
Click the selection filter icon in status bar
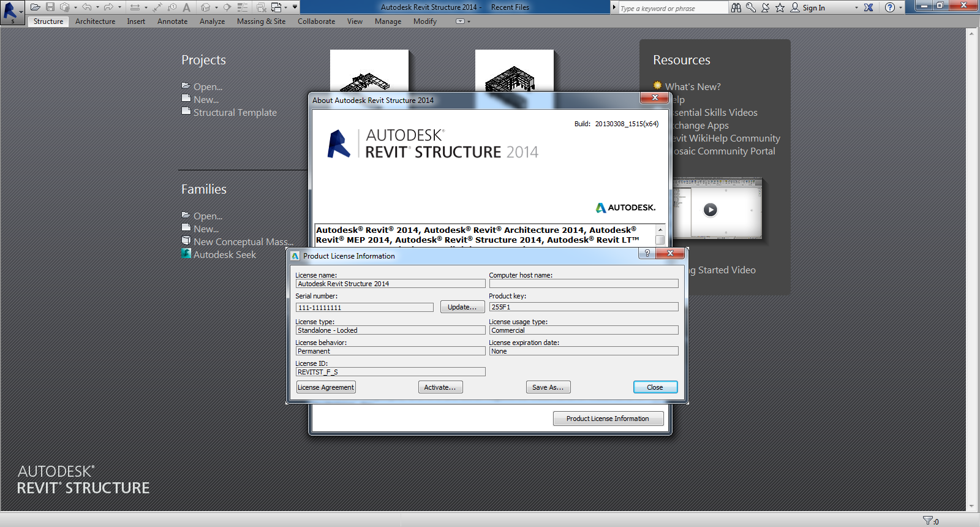click(928, 520)
